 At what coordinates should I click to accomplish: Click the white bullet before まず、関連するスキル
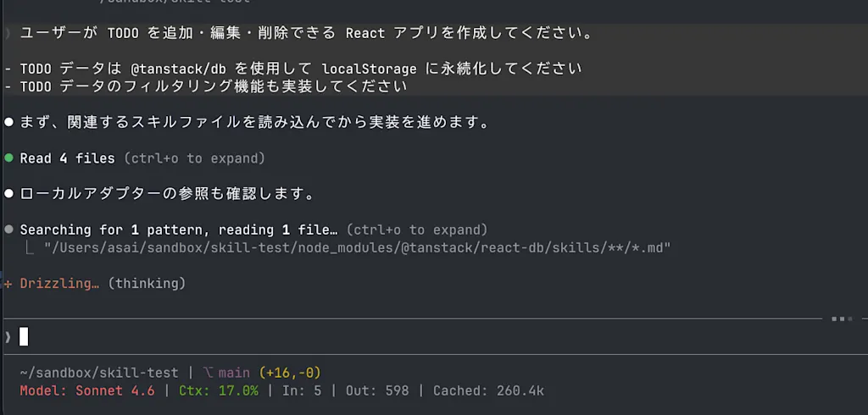coord(8,122)
